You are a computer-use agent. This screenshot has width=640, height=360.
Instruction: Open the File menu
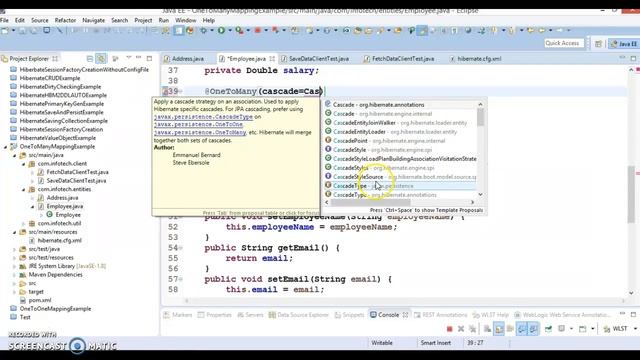tap(4, 20)
